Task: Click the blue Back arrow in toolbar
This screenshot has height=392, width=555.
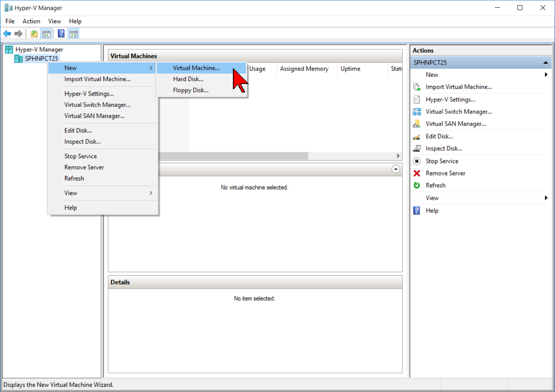Action: [7, 34]
